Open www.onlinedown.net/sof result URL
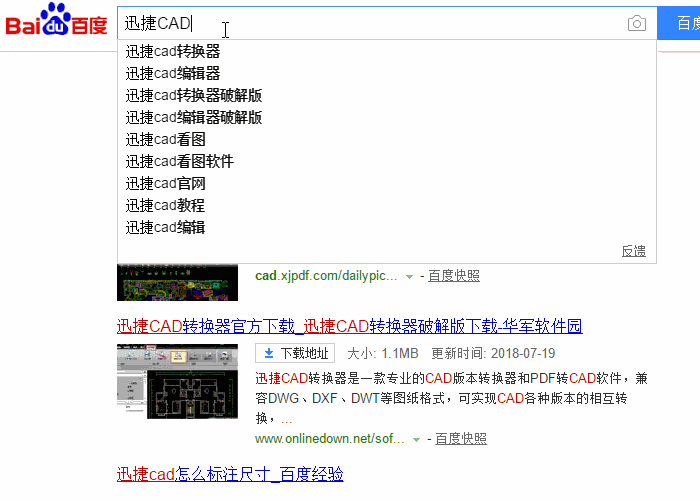Screen dimensions: 700x500 pyautogui.click(x=330, y=439)
